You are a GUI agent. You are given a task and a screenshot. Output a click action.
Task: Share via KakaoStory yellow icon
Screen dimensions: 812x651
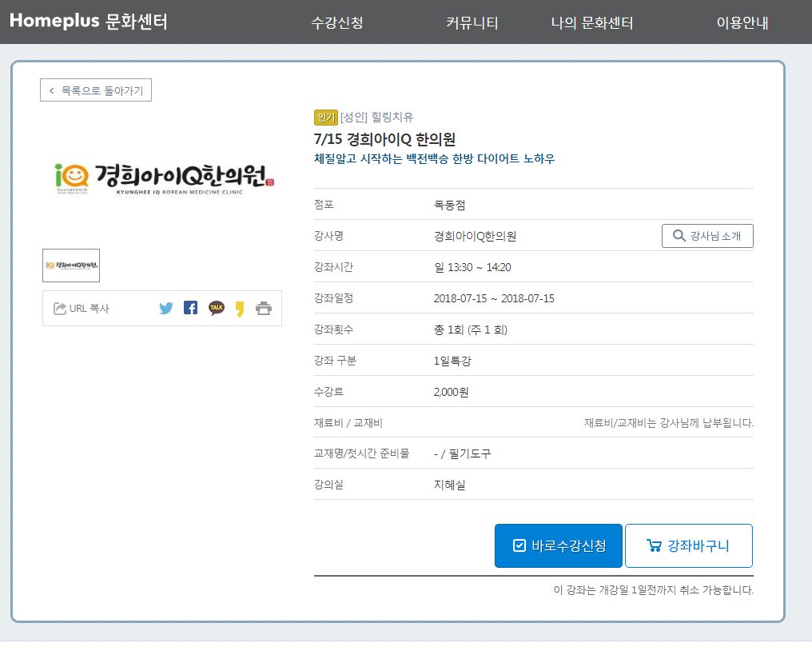pyautogui.click(x=239, y=309)
